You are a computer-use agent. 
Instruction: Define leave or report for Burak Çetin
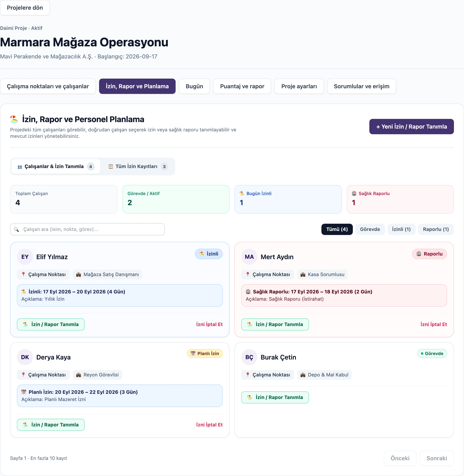pyautogui.click(x=275, y=397)
